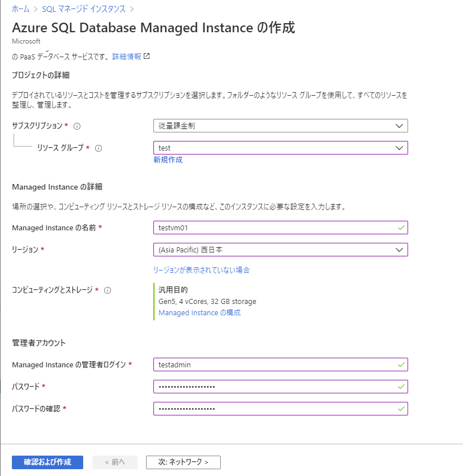
Task: Click the Microsoft publisher text under title
Action: [x=26, y=41]
